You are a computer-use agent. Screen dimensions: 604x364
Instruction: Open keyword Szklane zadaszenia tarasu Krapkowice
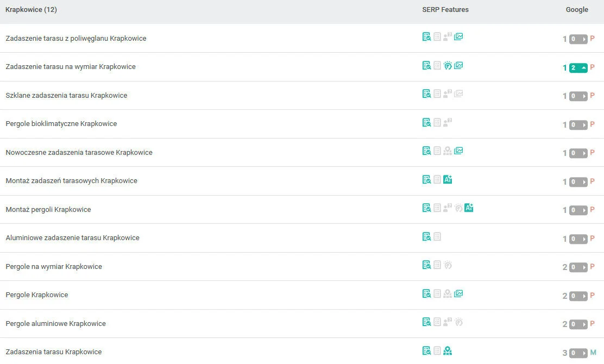coord(66,96)
